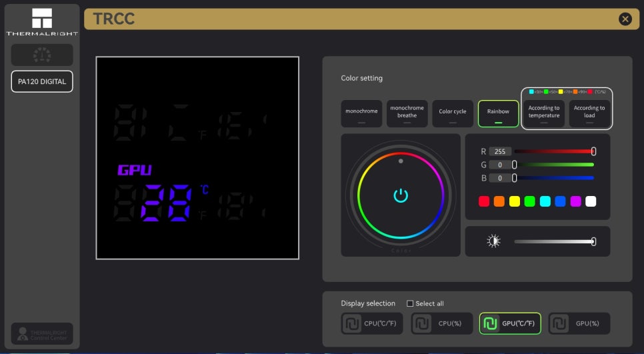Select According to load mode

coord(589,113)
